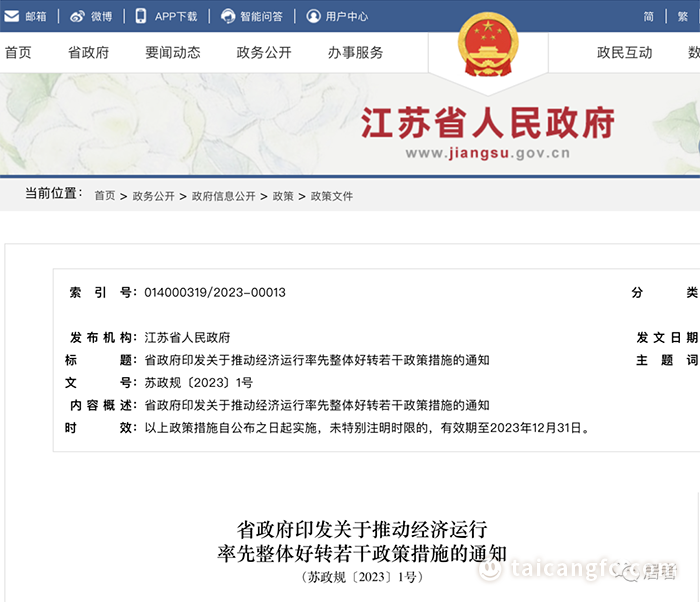This screenshot has width=700, height=602.
Task: Click the 内容概述 row summary text
Action: (317, 405)
